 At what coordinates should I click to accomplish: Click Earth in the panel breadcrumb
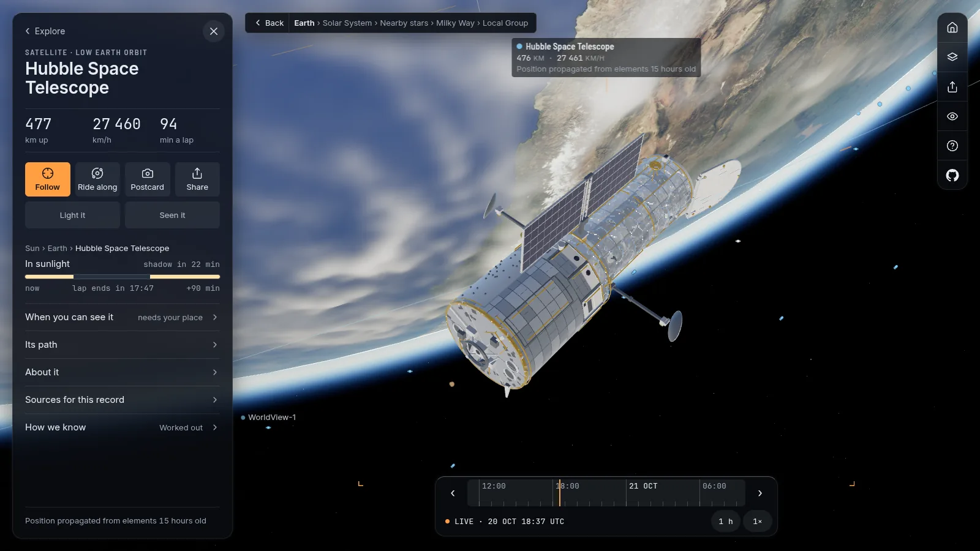(58, 249)
